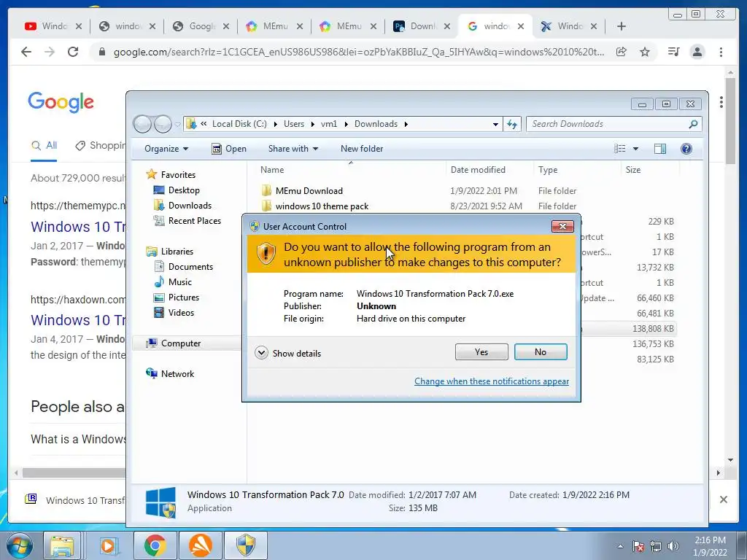
Task: Click Yes in User Account Control dialog
Action: point(481,352)
